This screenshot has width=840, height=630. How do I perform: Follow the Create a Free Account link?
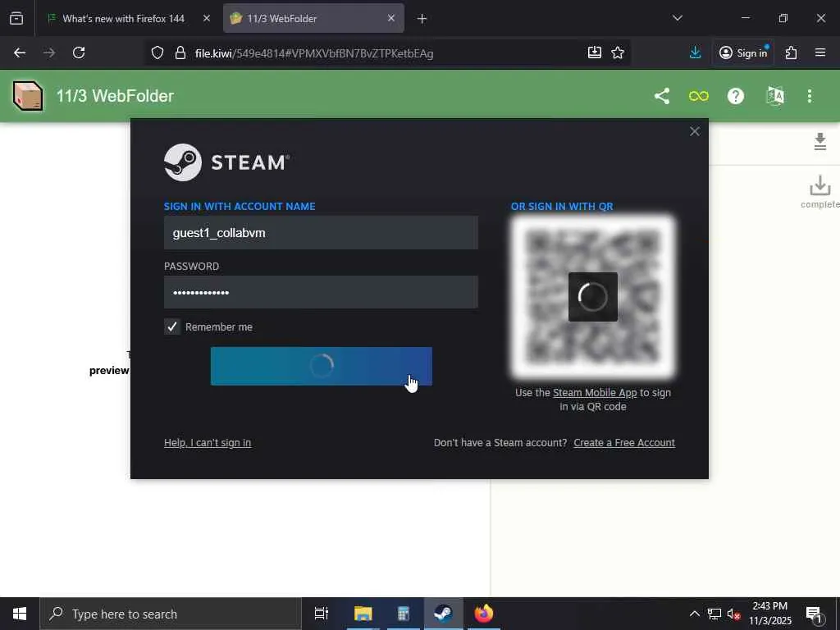(x=624, y=442)
